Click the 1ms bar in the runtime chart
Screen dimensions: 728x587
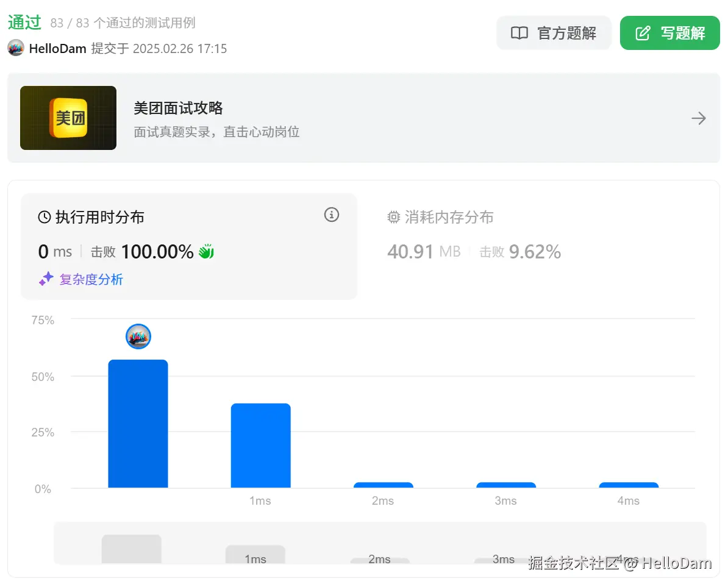coord(260,445)
